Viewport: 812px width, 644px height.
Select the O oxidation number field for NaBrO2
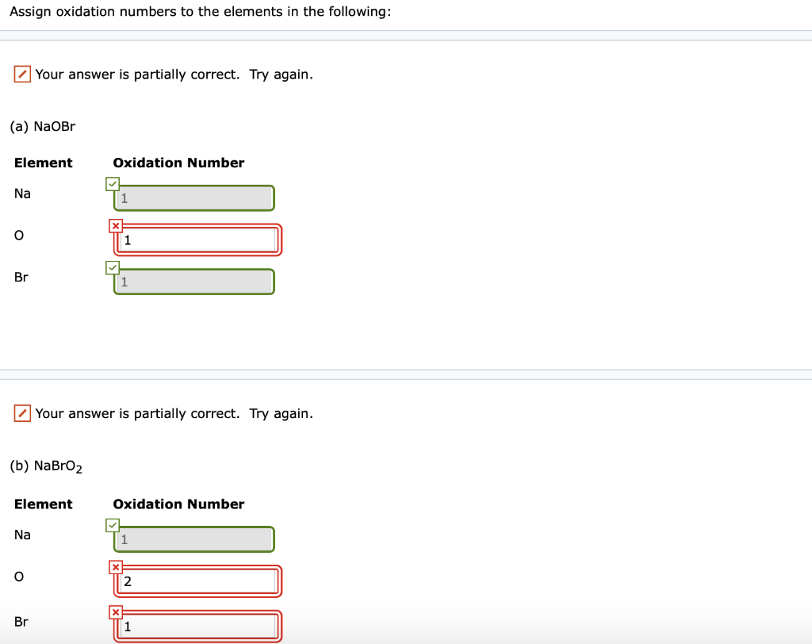coord(197,581)
